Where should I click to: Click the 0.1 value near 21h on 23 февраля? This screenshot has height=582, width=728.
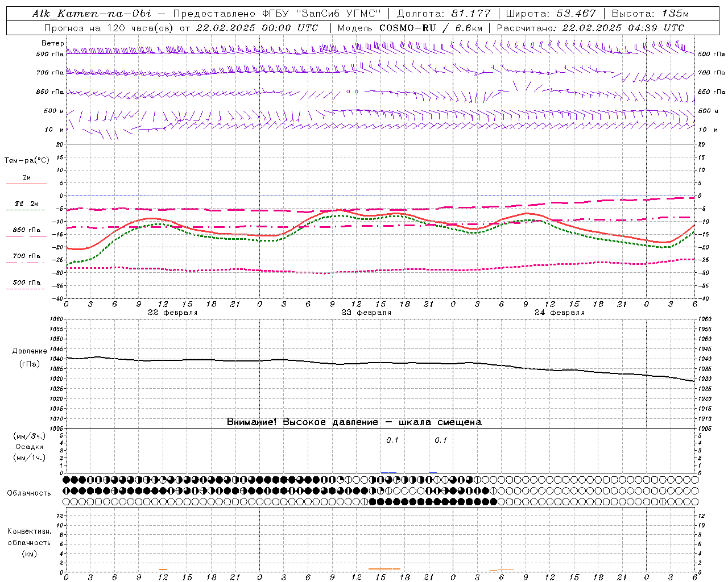click(x=441, y=440)
